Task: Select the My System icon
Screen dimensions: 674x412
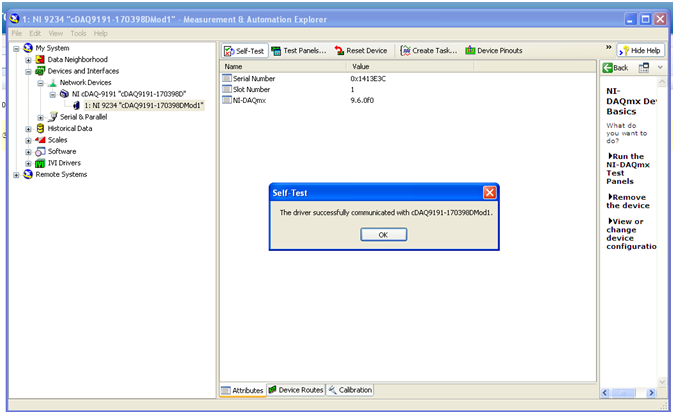Action: pyautogui.click(x=28, y=48)
